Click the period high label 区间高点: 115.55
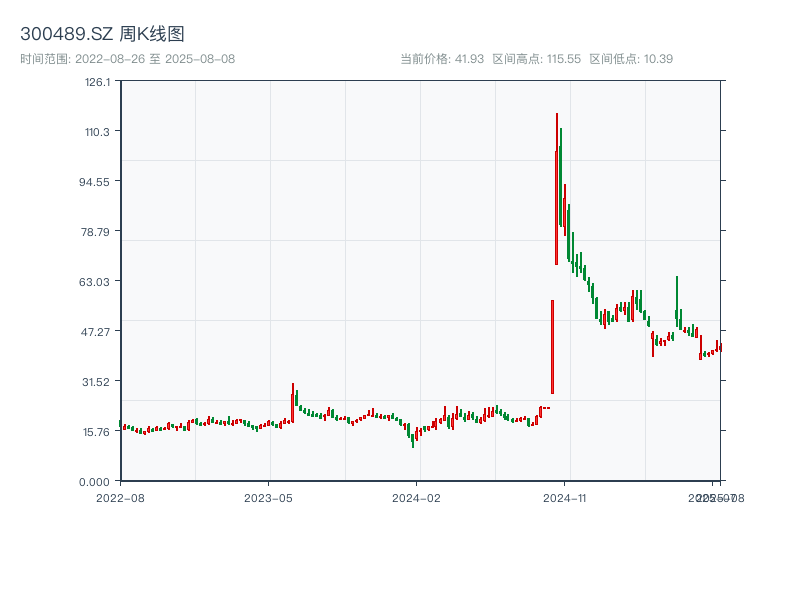This screenshot has height=600, width=800. tap(537, 59)
